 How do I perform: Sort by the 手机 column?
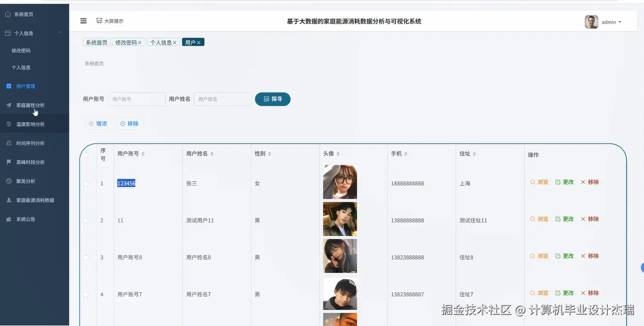click(405, 154)
